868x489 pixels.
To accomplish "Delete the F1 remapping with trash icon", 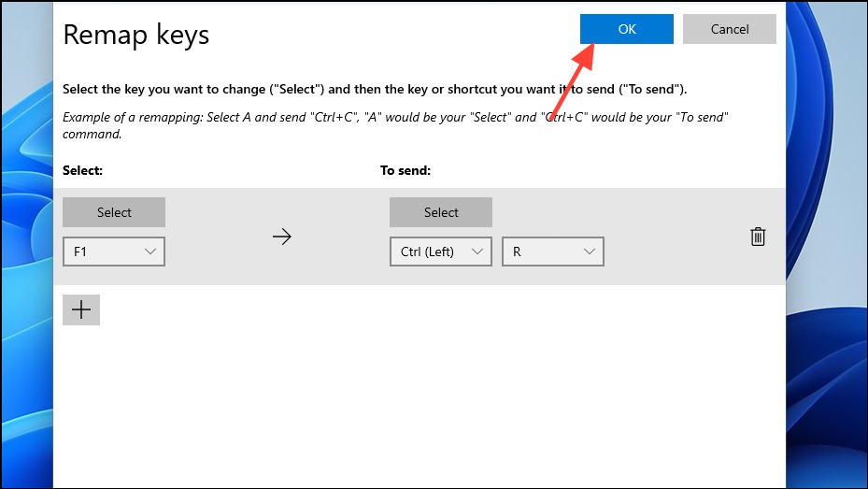I will pos(758,237).
